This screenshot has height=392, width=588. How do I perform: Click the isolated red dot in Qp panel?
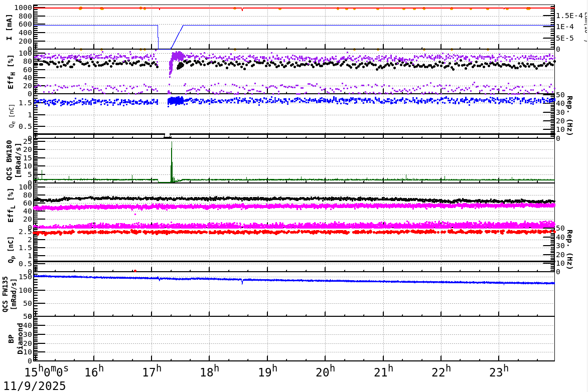(x=135, y=271)
